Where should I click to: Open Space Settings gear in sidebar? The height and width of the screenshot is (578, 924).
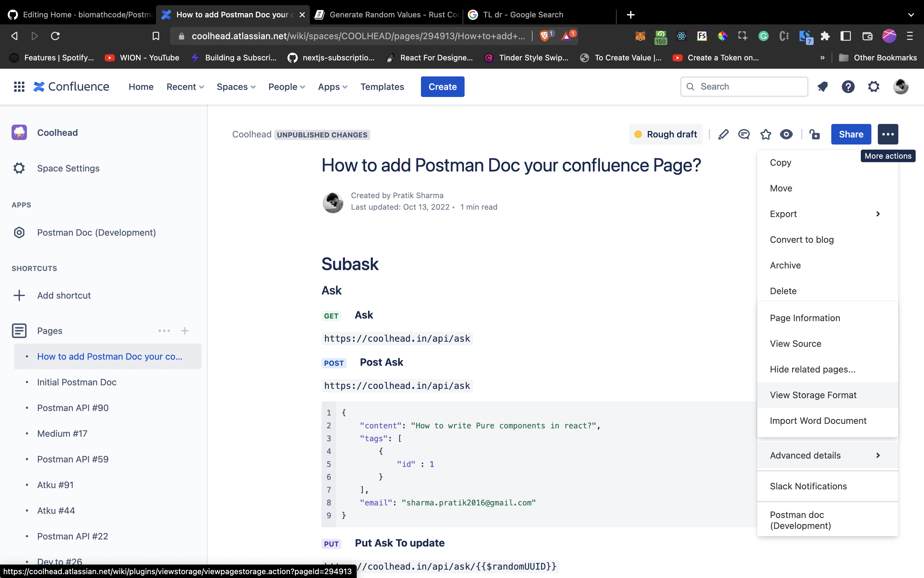click(19, 168)
